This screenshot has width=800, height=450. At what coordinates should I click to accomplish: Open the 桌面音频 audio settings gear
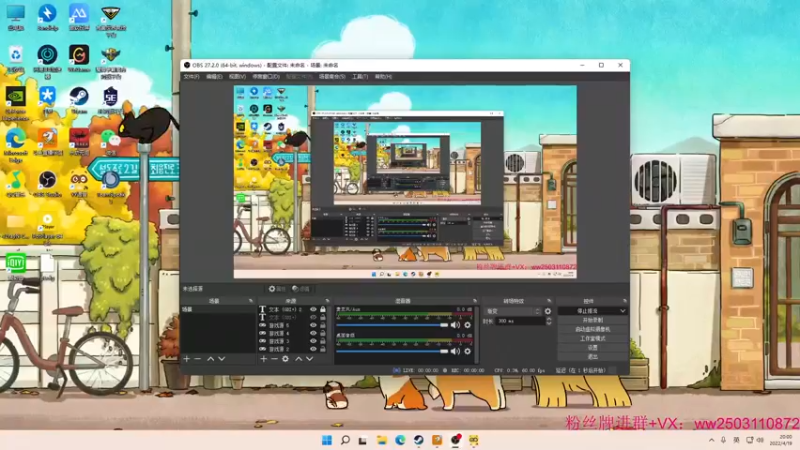tap(467, 351)
